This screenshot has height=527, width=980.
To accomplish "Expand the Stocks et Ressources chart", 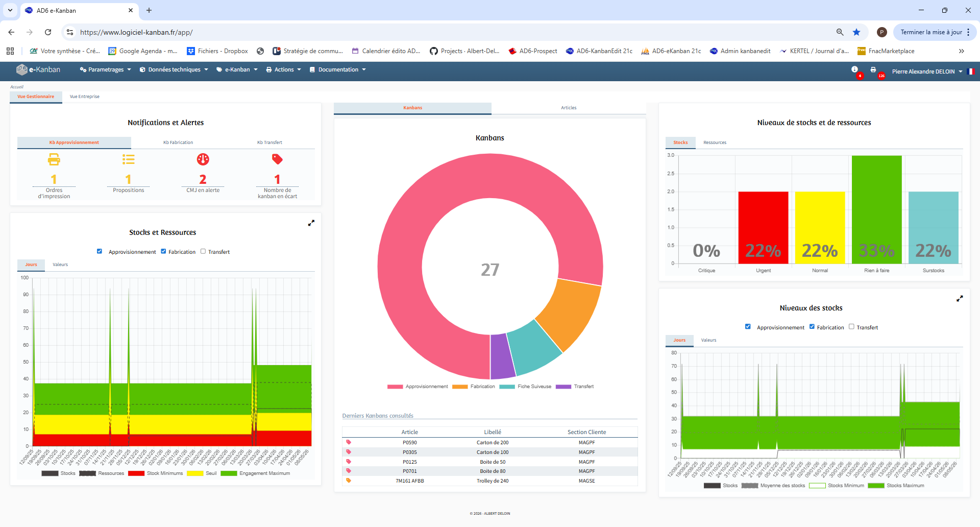I will (311, 223).
